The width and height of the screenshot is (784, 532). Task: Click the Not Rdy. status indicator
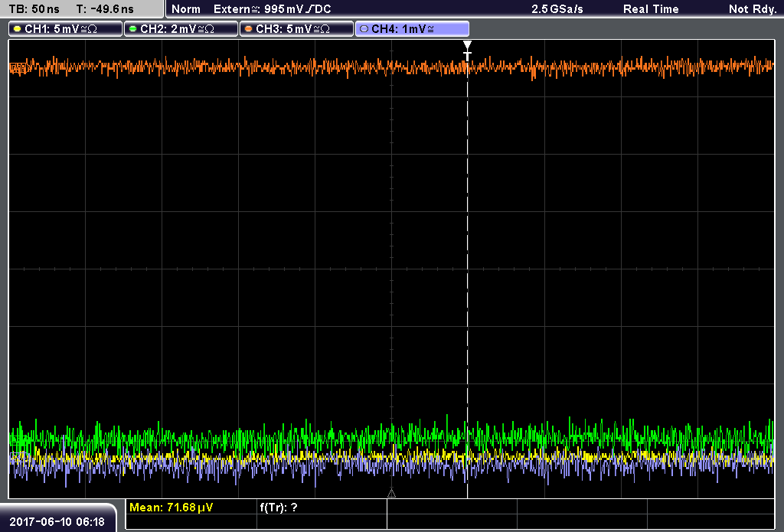click(753, 9)
